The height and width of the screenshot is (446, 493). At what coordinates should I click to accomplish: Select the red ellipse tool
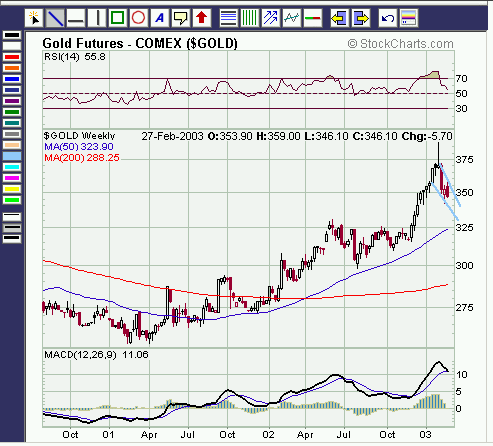point(138,18)
